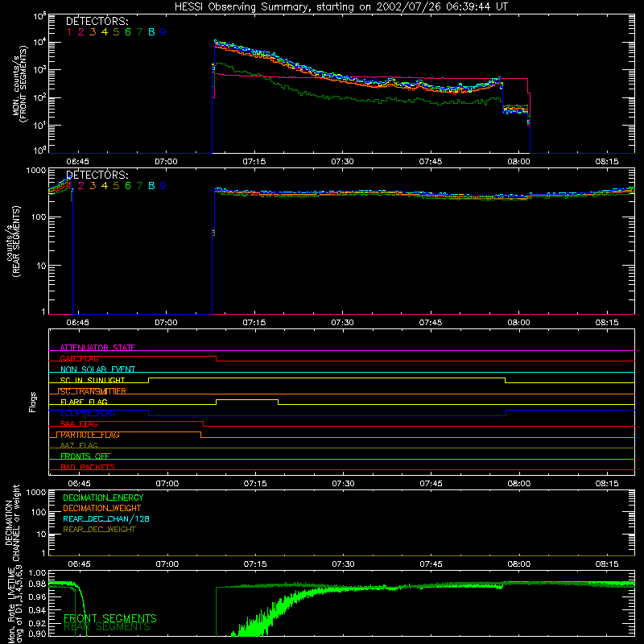Select detector 2 in front segments legend
Viewport: 644px width, 644px height.
[81, 32]
